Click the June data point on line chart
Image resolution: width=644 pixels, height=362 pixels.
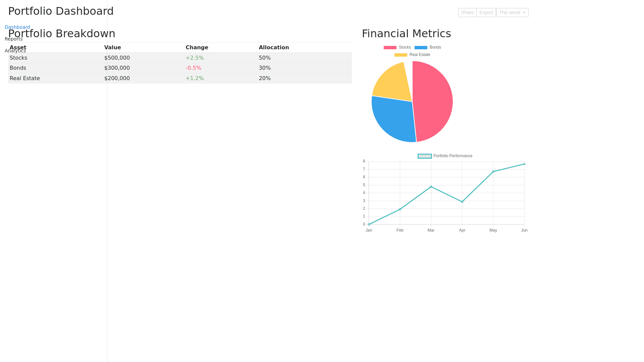(524, 164)
